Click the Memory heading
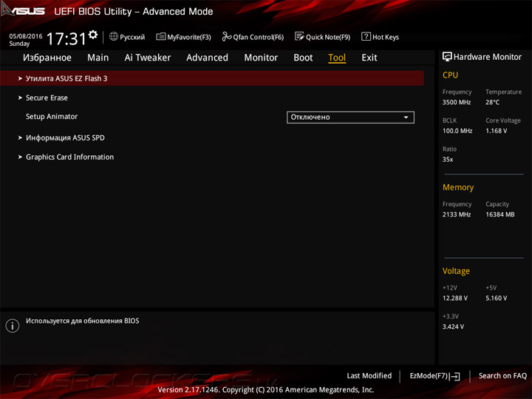Screen dimensions: 532x399 coord(458,187)
